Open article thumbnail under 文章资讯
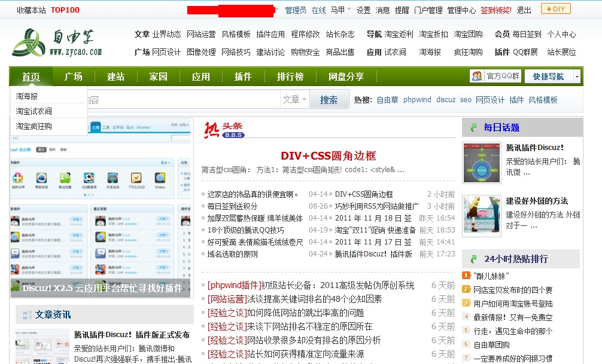602x364 pixels. (x=42, y=346)
